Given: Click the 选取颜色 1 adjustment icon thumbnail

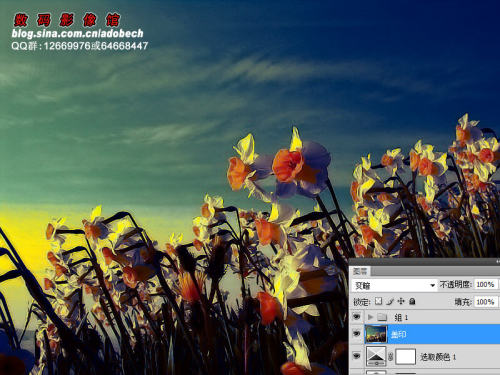Looking at the screenshot, I should [x=376, y=356].
